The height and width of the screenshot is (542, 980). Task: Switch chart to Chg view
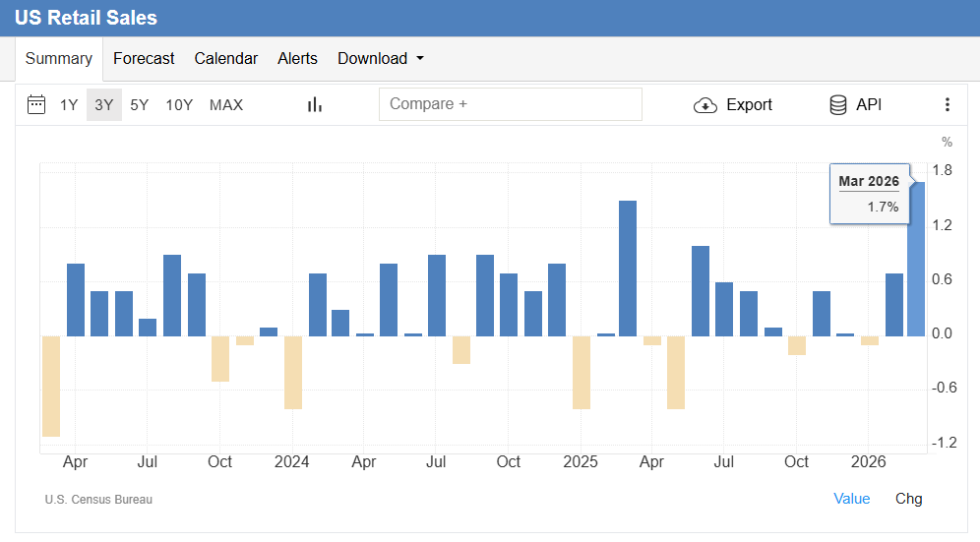coord(909,499)
